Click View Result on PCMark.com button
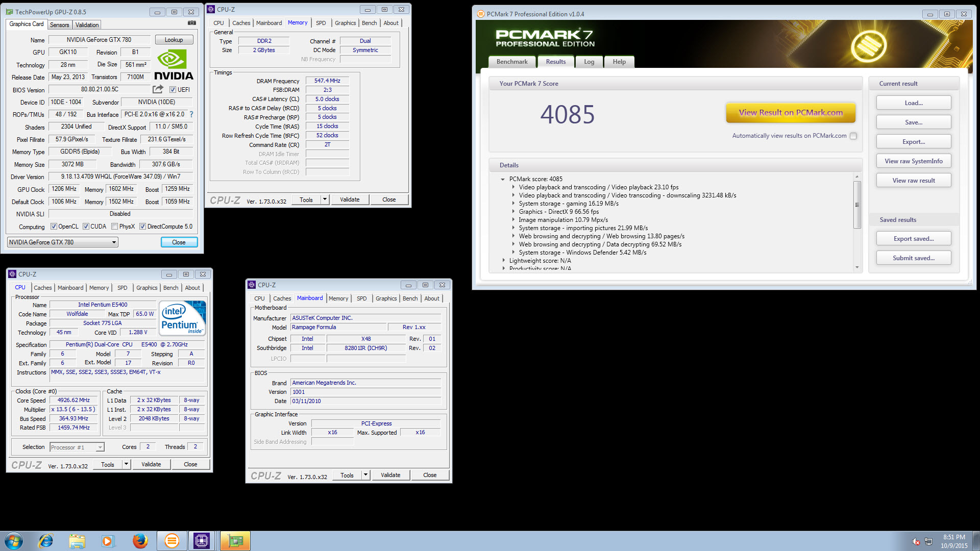 [x=791, y=113]
